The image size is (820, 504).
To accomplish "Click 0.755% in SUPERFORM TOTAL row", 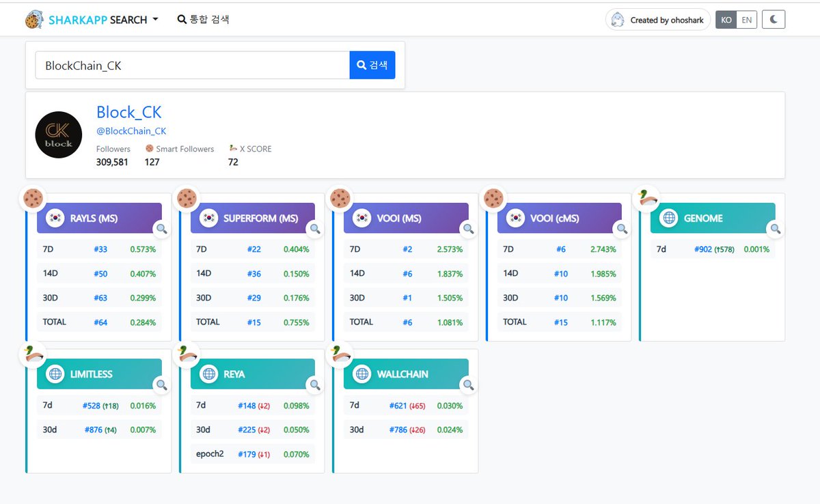I will pyautogui.click(x=297, y=322).
